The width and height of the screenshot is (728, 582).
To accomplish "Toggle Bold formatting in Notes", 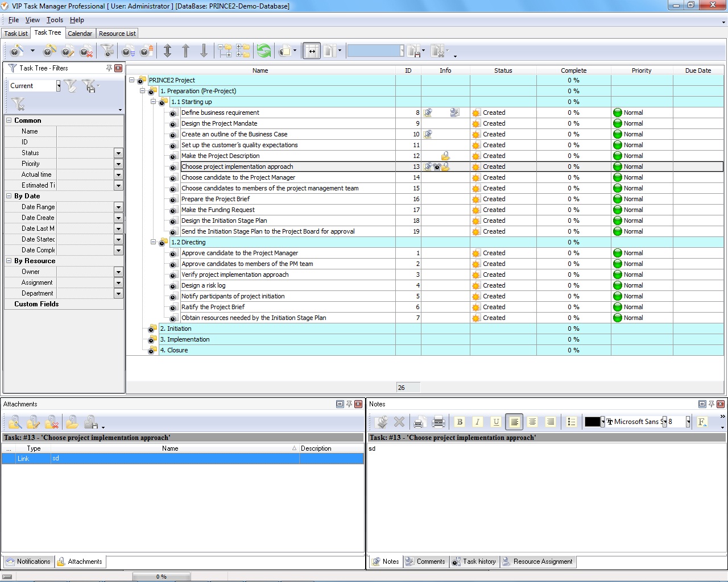I will tap(460, 422).
